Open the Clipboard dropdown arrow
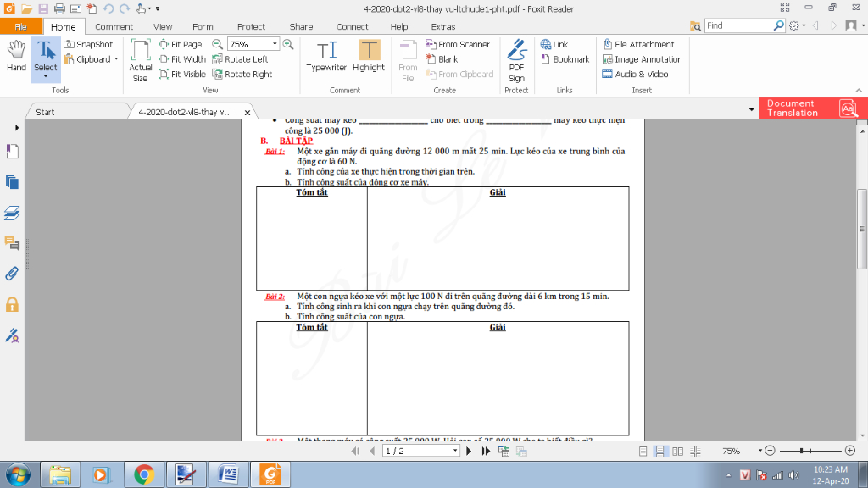The height and width of the screenshot is (488, 868). tap(116, 59)
